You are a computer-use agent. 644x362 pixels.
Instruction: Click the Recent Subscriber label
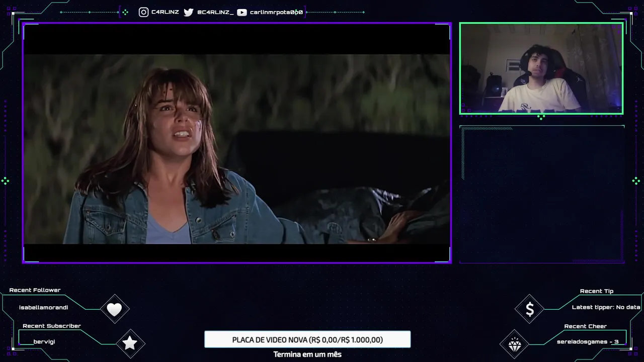coord(52,326)
